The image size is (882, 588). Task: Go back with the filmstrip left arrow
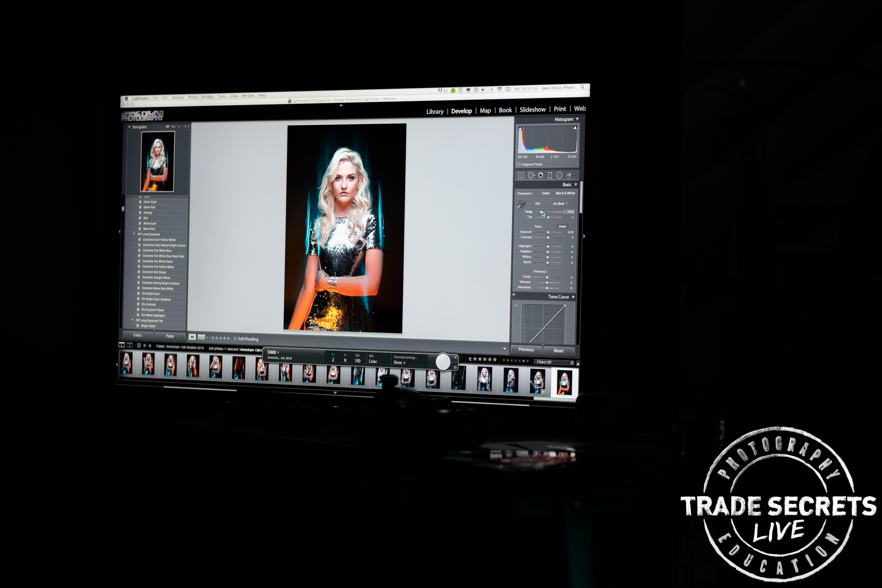[x=145, y=345]
